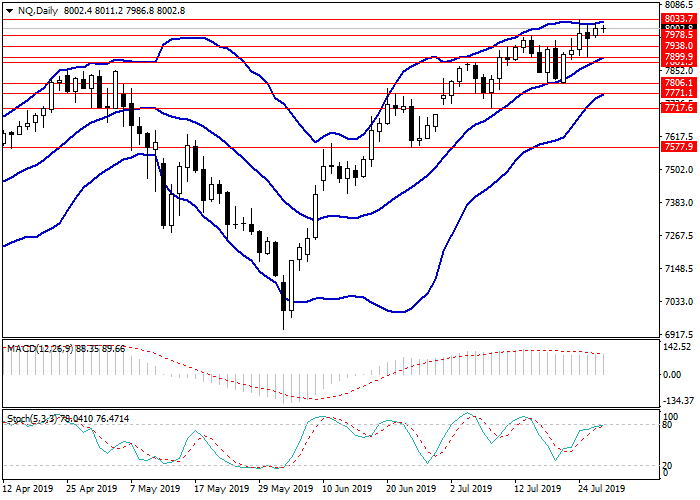Click the 10 Jun 2019 date label
The image size is (700, 500).
pos(348,490)
